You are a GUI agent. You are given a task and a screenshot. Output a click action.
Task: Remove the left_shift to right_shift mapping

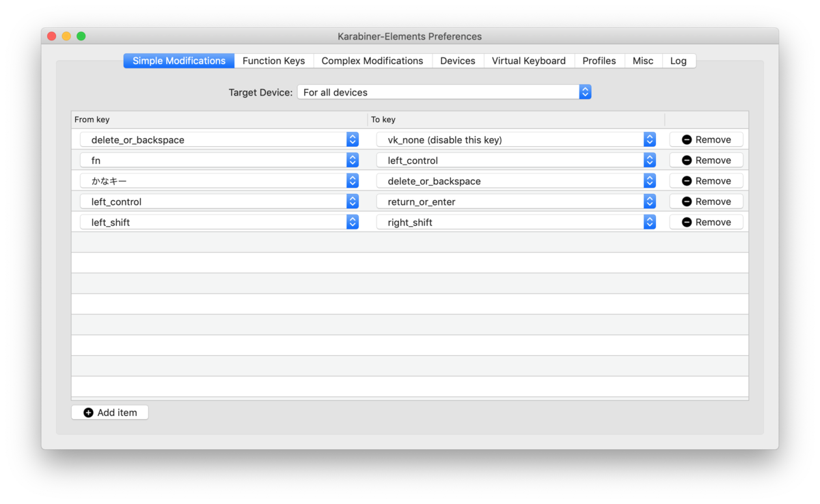(706, 222)
